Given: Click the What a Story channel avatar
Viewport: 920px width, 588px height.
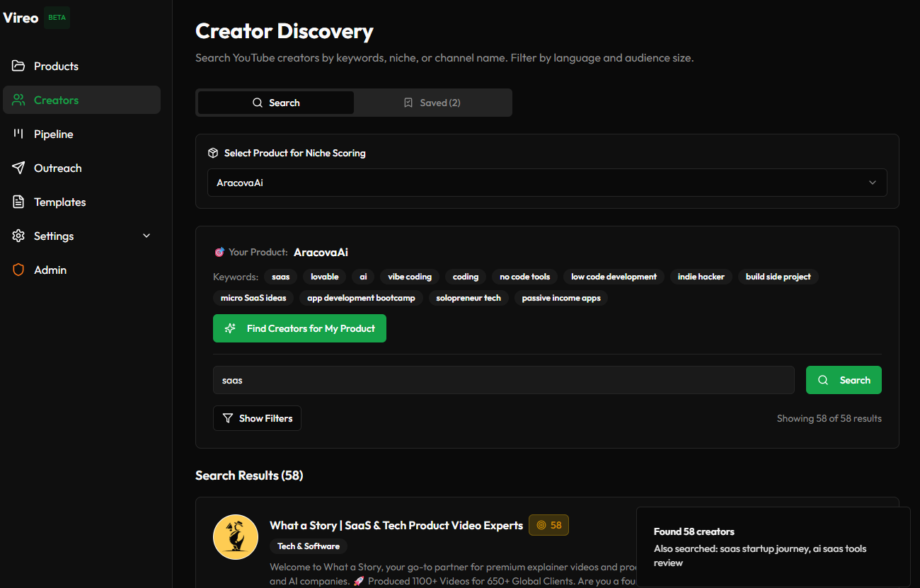Looking at the screenshot, I should [x=236, y=537].
